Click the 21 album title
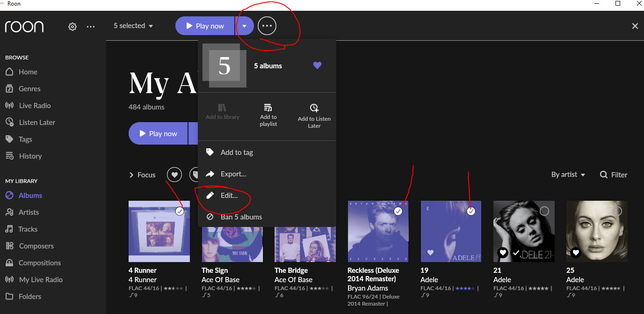 pyautogui.click(x=497, y=270)
